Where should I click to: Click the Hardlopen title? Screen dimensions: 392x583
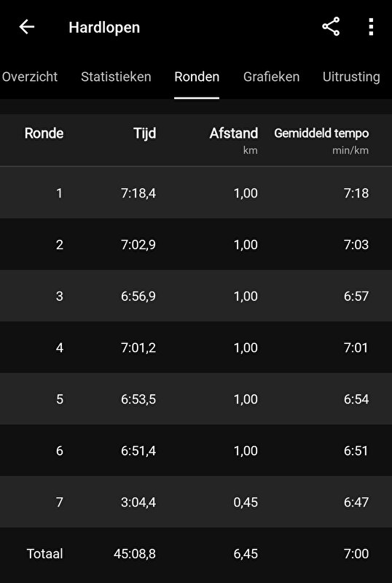pyautogui.click(x=104, y=28)
